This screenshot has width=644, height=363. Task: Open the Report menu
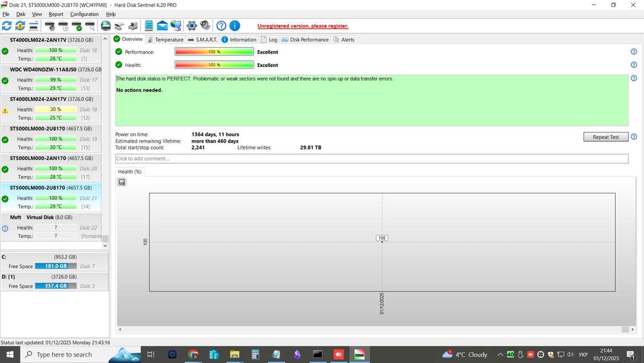56,14
